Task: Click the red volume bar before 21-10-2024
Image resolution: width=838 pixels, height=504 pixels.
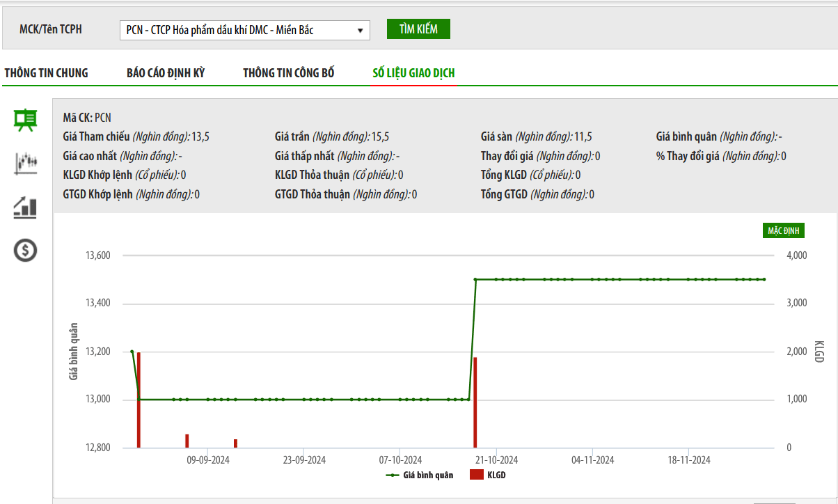Action: [475, 402]
